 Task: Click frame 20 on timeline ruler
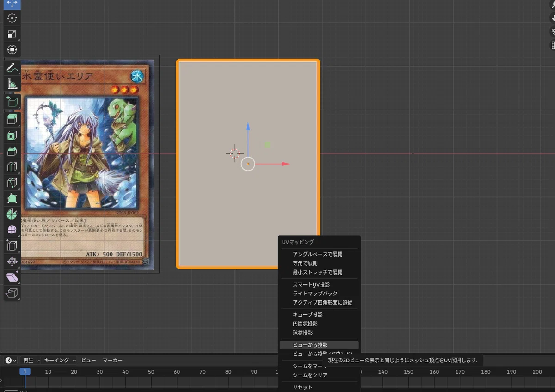coord(74,372)
